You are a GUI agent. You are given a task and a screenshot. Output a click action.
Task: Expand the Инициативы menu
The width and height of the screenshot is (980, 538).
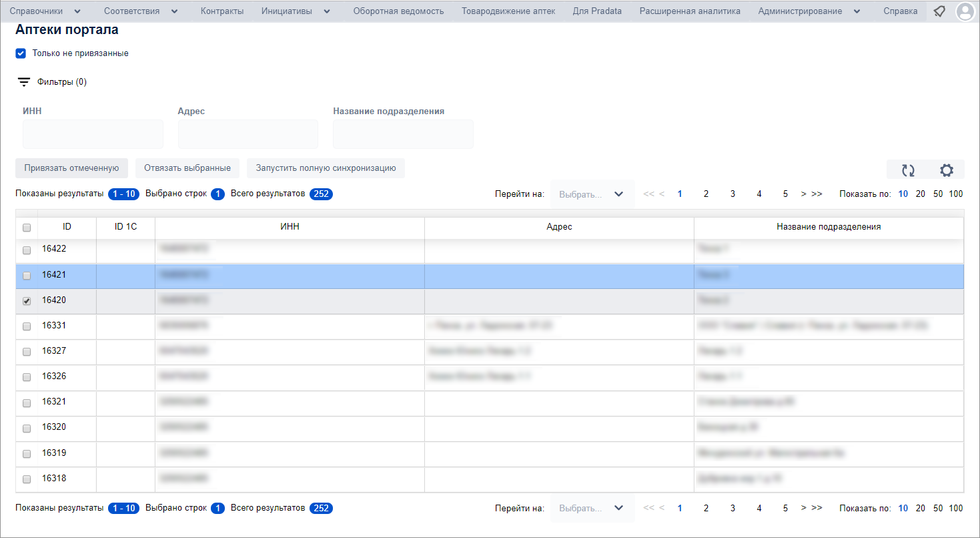click(296, 11)
